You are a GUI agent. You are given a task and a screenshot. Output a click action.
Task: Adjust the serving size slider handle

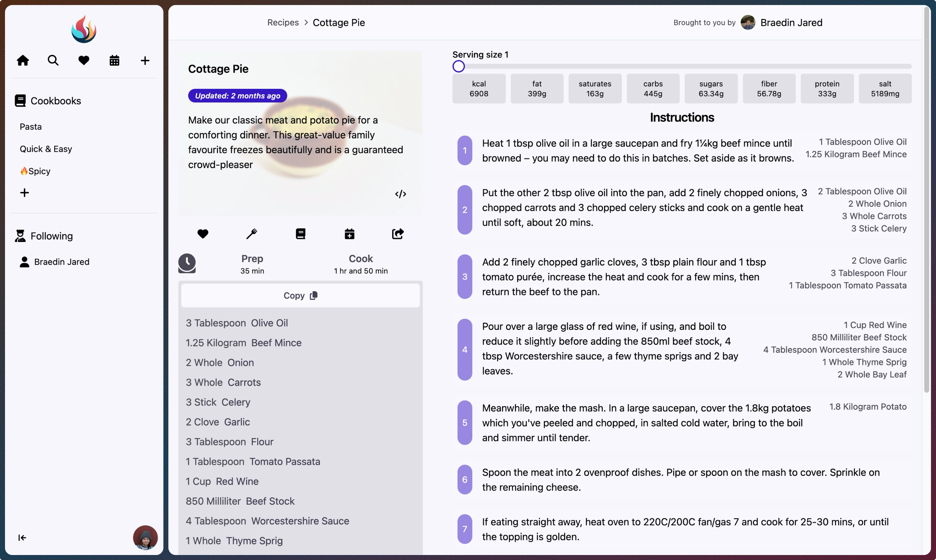[459, 66]
